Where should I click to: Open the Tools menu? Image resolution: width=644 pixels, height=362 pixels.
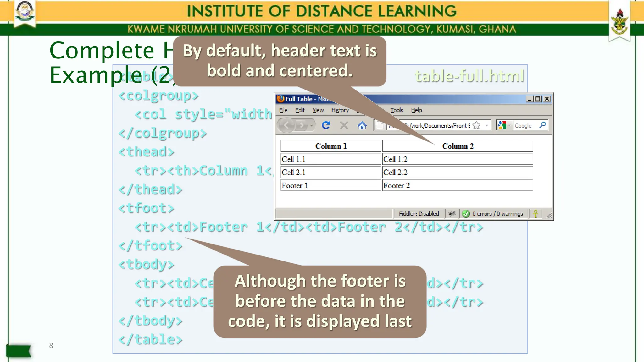click(x=397, y=110)
